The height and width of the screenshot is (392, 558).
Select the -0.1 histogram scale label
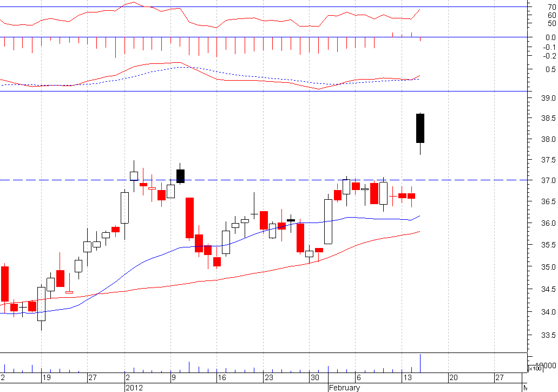pyautogui.click(x=548, y=47)
